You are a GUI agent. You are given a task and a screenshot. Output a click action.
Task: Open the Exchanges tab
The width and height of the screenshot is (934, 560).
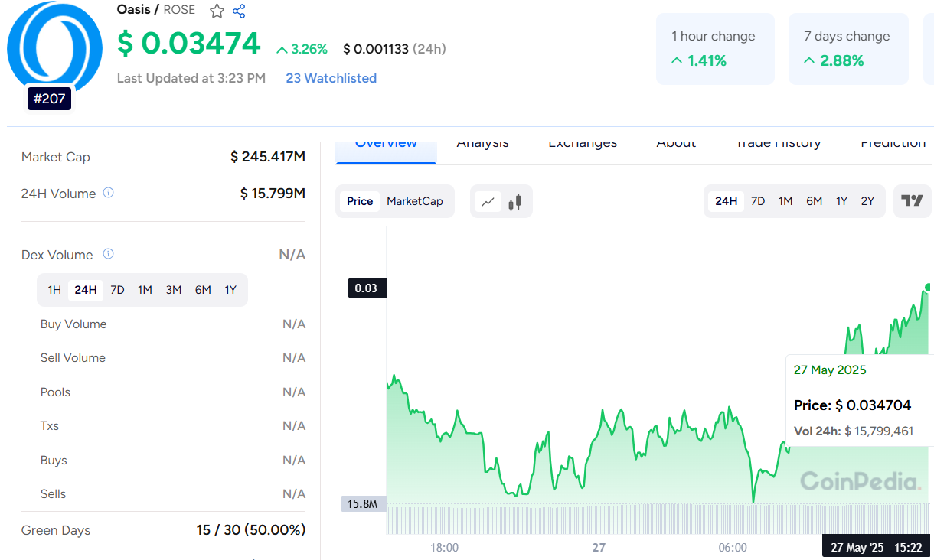(583, 144)
